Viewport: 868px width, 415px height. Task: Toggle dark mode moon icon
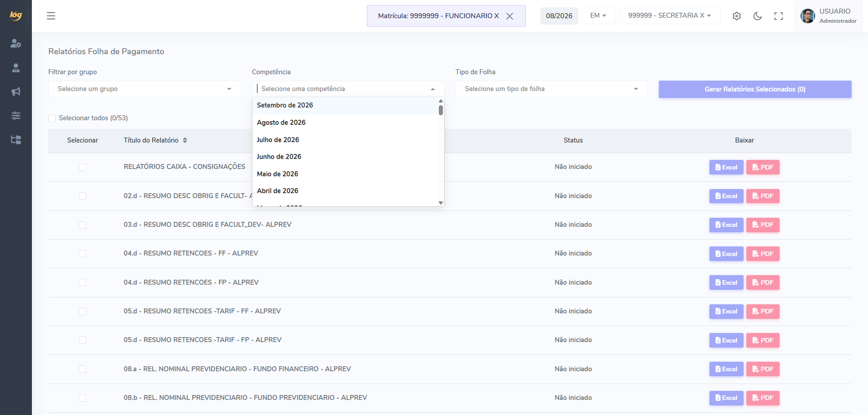click(x=758, y=16)
